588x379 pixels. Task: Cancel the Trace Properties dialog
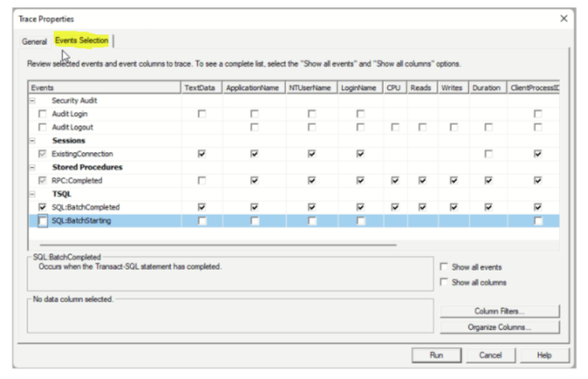click(x=491, y=355)
